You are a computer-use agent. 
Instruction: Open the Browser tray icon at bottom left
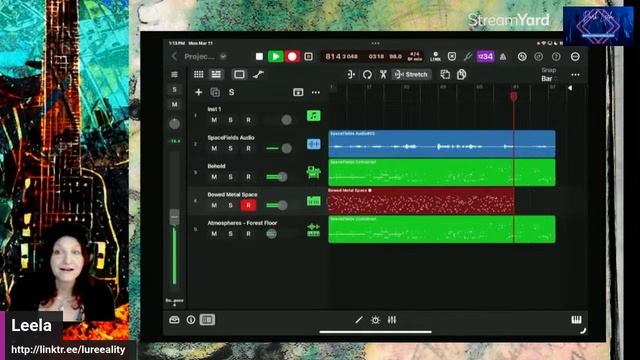(x=174, y=320)
